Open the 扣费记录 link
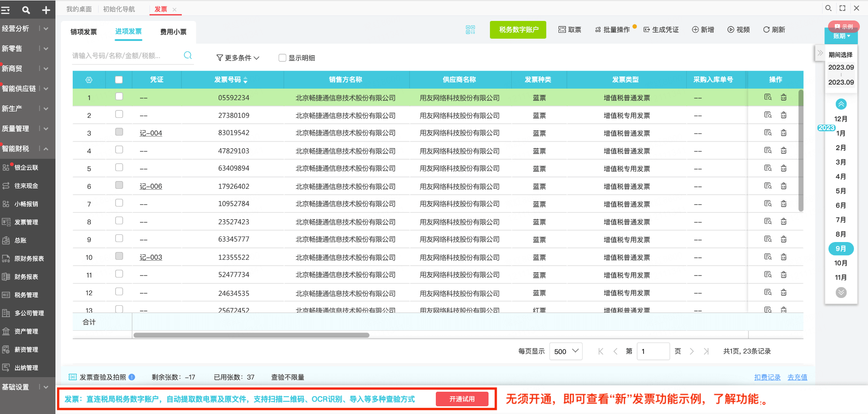The width and height of the screenshot is (868, 414). (x=768, y=377)
